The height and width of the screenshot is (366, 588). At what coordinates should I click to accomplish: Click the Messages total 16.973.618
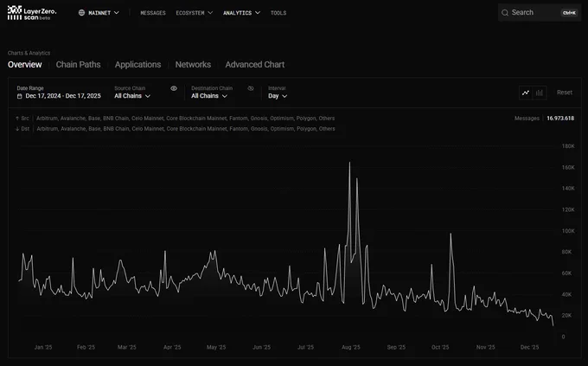560,119
